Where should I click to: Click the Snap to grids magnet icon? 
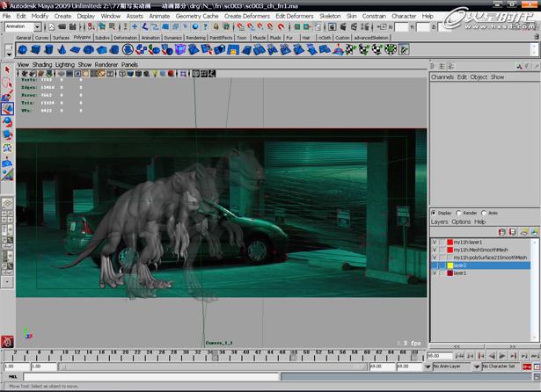pyautogui.click(x=240, y=26)
